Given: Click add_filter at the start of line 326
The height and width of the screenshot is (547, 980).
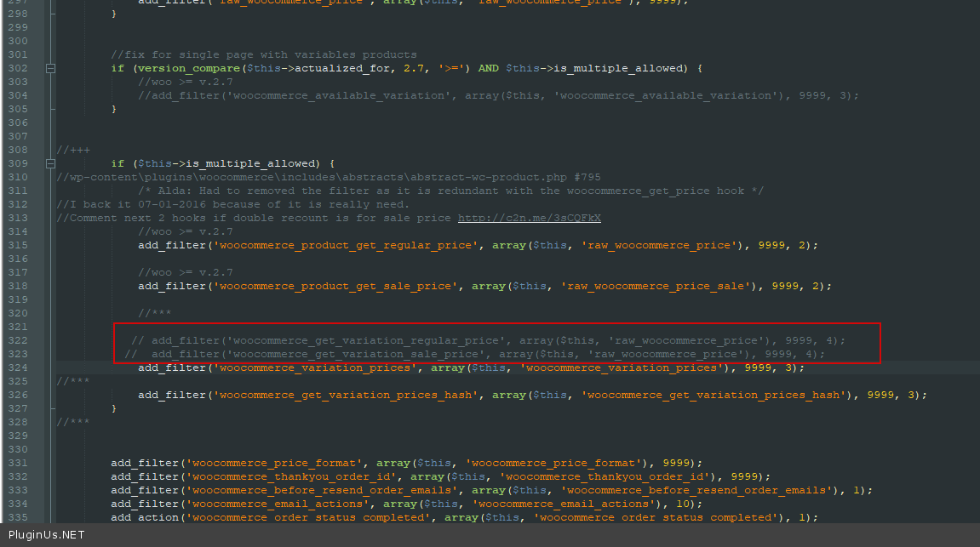Looking at the screenshot, I should [172, 395].
